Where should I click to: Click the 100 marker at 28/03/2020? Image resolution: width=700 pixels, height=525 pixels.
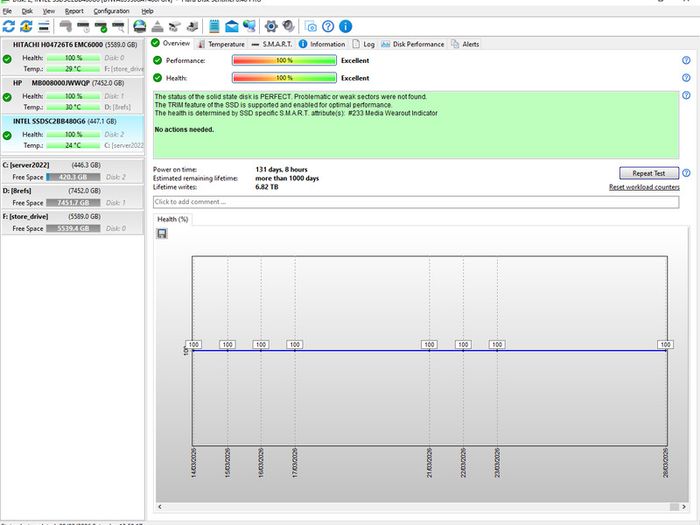pyautogui.click(x=665, y=344)
